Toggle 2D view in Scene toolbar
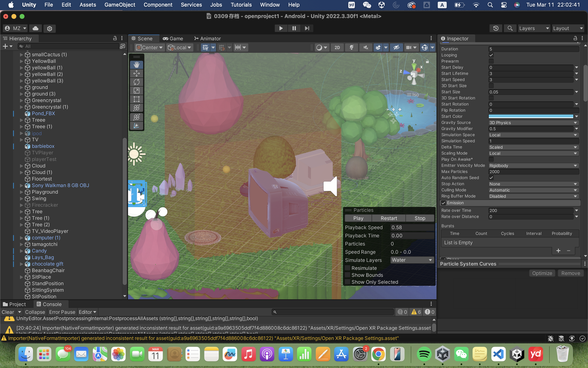This screenshot has height=368, width=588. pos(337,48)
